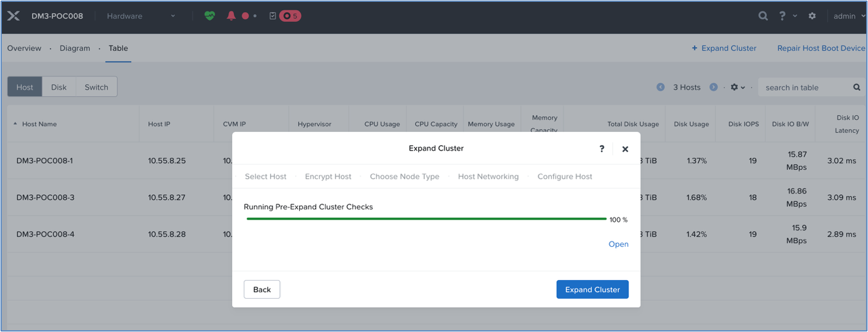Sort by Disk IO Latency column

click(x=847, y=124)
